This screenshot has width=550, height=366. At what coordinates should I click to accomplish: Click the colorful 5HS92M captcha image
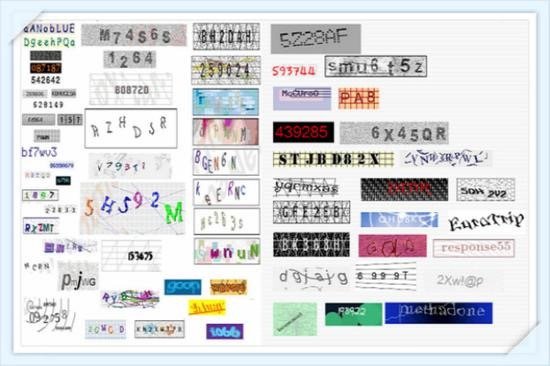click(x=133, y=208)
